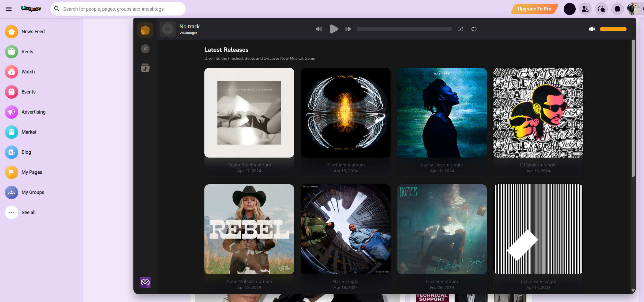Click the track progress bar
644x302 pixels.
[404, 29]
